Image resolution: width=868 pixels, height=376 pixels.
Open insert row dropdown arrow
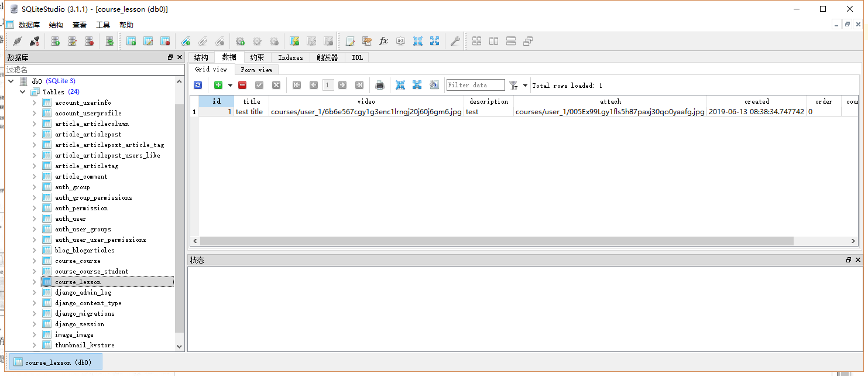230,85
